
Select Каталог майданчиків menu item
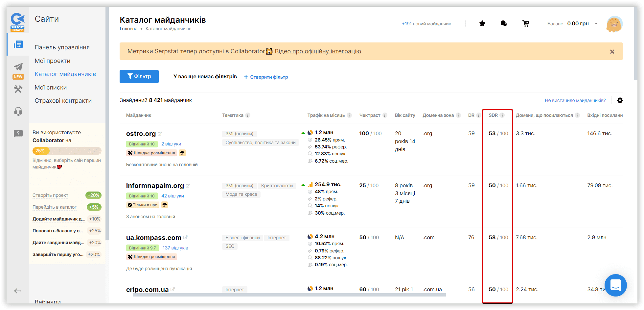[65, 74]
